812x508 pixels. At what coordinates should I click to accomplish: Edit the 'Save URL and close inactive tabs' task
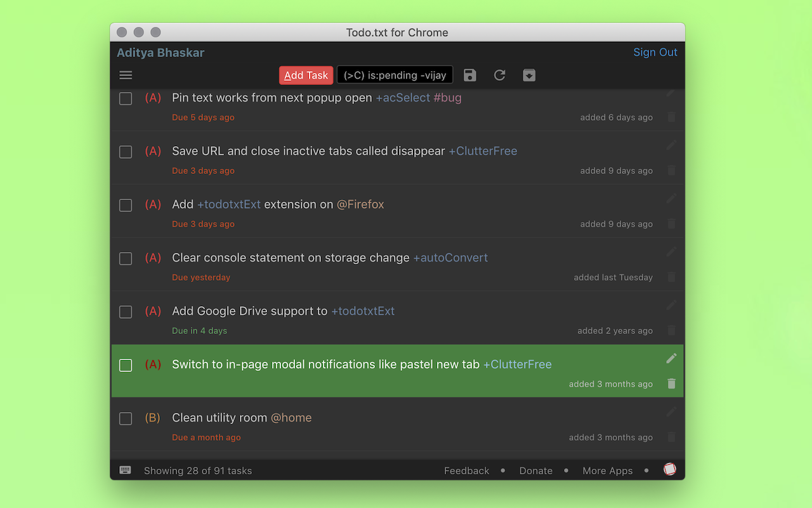point(672,145)
